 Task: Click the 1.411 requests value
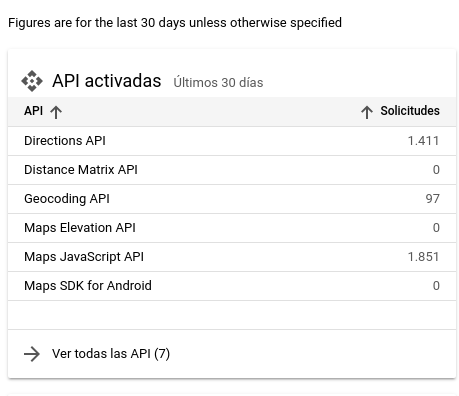pyautogui.click(x=423, y=141)
